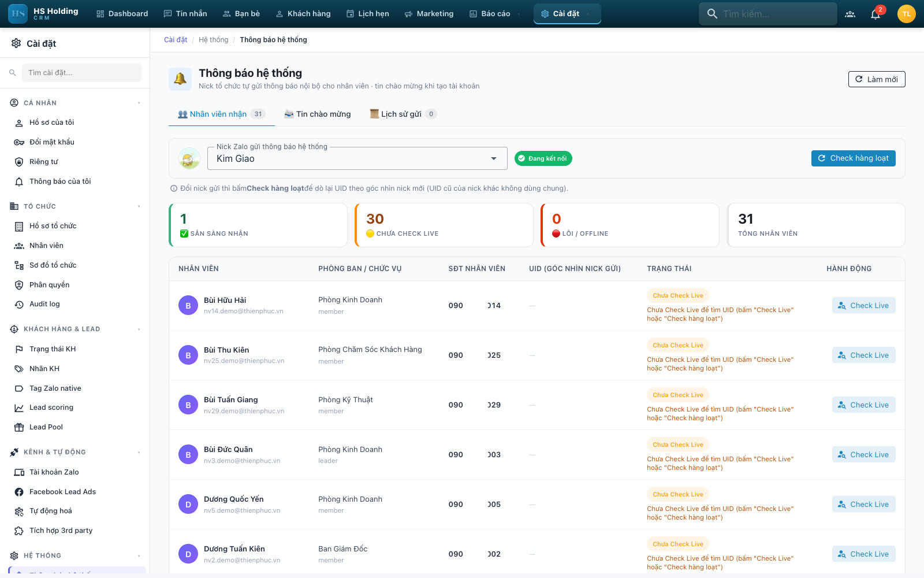The image size is (924, 578).
Task: Collapse the HỆ THỐNG section
Action: click(x=139, y=555)
